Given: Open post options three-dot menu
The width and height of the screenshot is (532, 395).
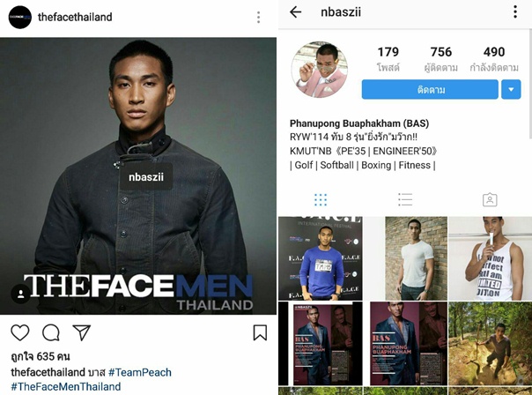Looking at the screenshot, I should click(x=259, y=17).
